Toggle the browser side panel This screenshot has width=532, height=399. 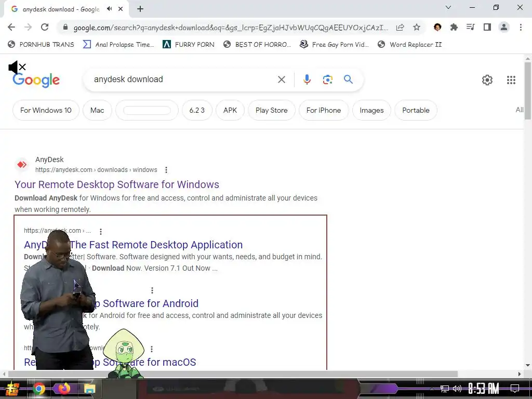tap(487, 27)
